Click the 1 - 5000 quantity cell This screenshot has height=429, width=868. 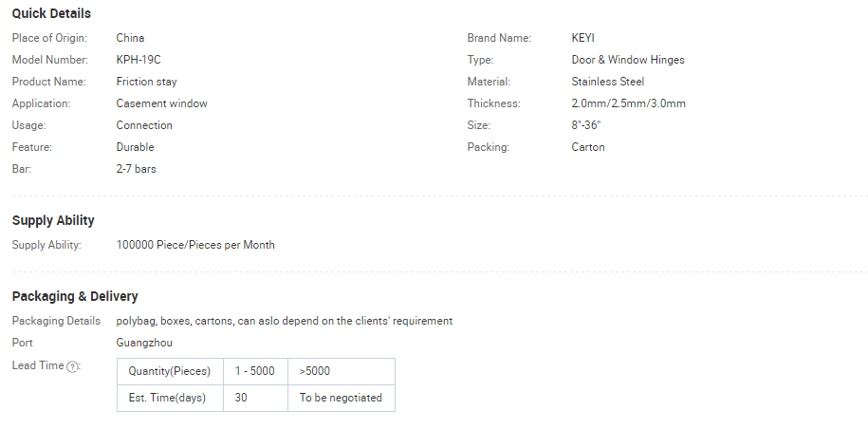255,371
